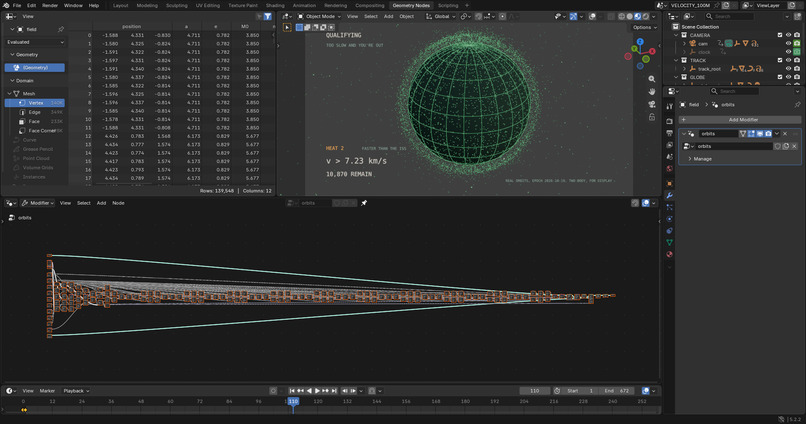The height and width of the screenshot is (424, 806).
Task: Open the Global transform orientation dropdown
Action: coord(441,16)
